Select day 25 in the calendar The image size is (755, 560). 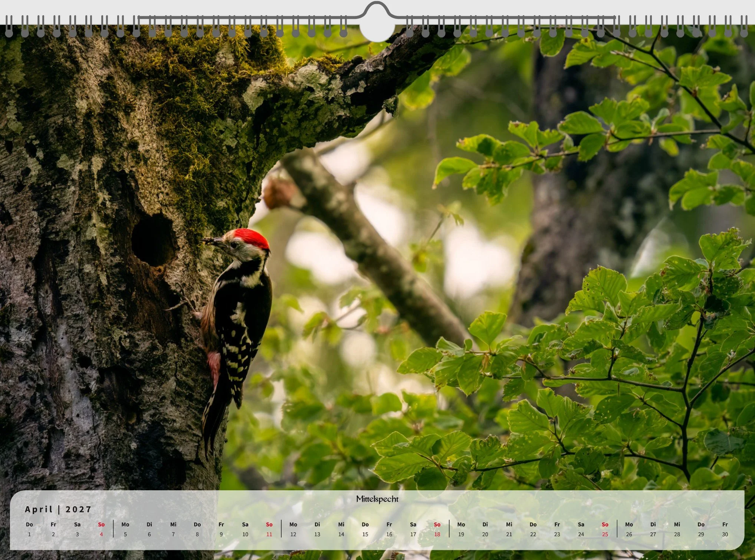605,534
